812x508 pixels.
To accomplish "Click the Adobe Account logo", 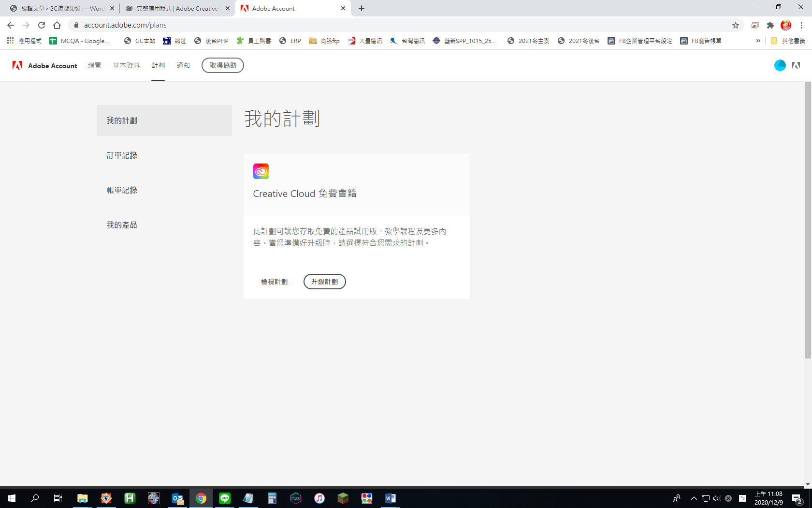I will [45, 65].
